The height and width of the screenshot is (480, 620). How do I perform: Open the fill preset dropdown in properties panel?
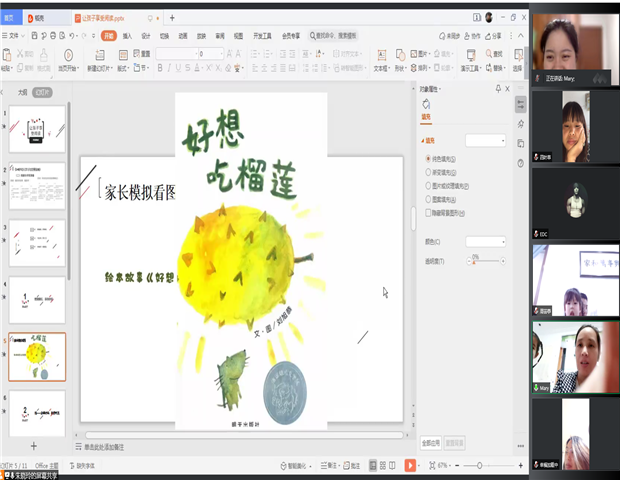pos(485,141)
